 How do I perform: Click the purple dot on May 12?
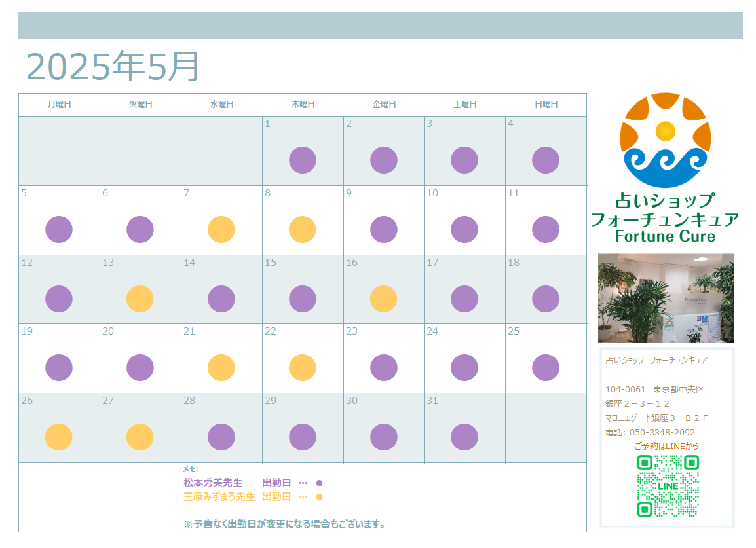click(59, 299)
